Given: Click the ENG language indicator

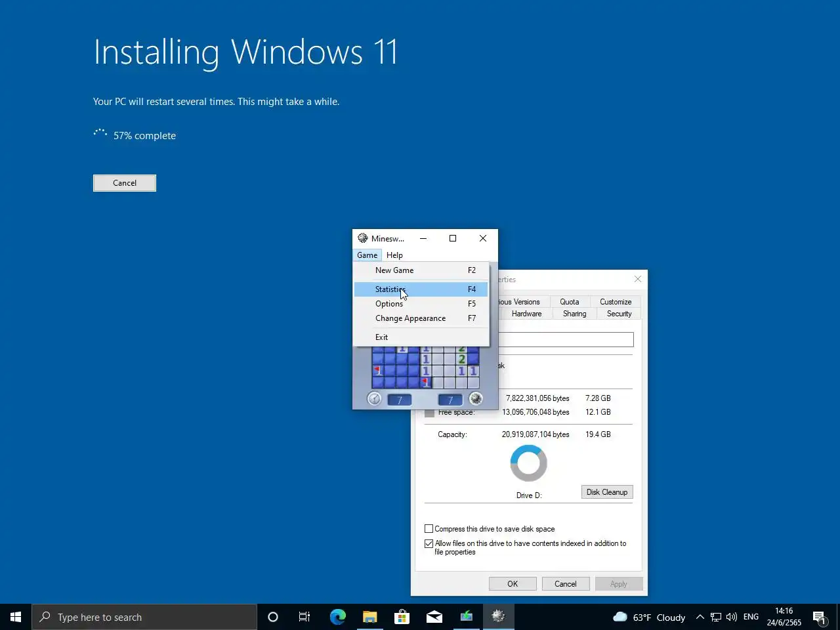Looking at the screenshot, I should (x=751, y=617).
